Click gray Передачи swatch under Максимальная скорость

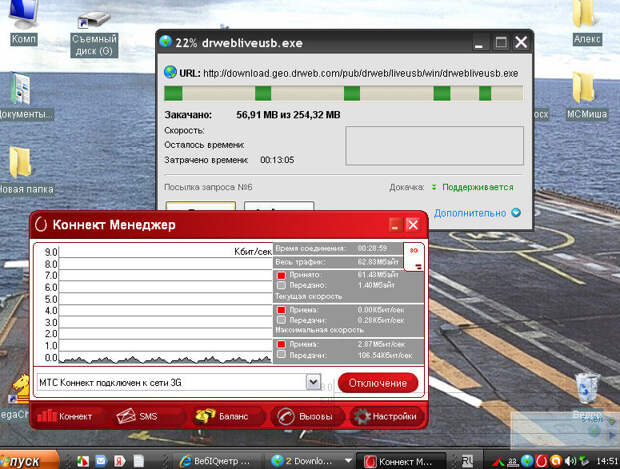[x=281, y=355]
